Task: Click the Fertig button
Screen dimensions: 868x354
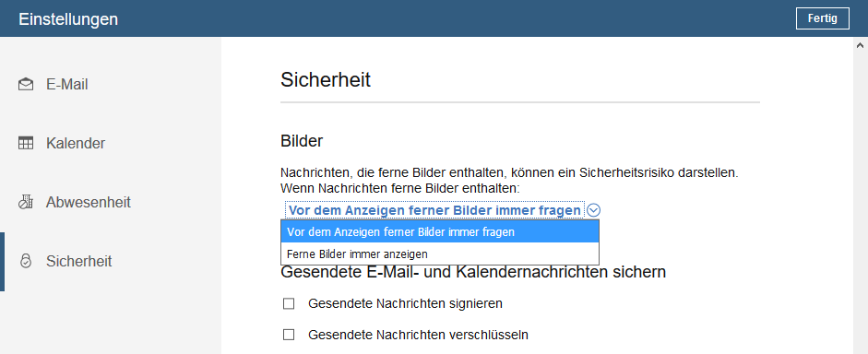Action: pos(822,18)
